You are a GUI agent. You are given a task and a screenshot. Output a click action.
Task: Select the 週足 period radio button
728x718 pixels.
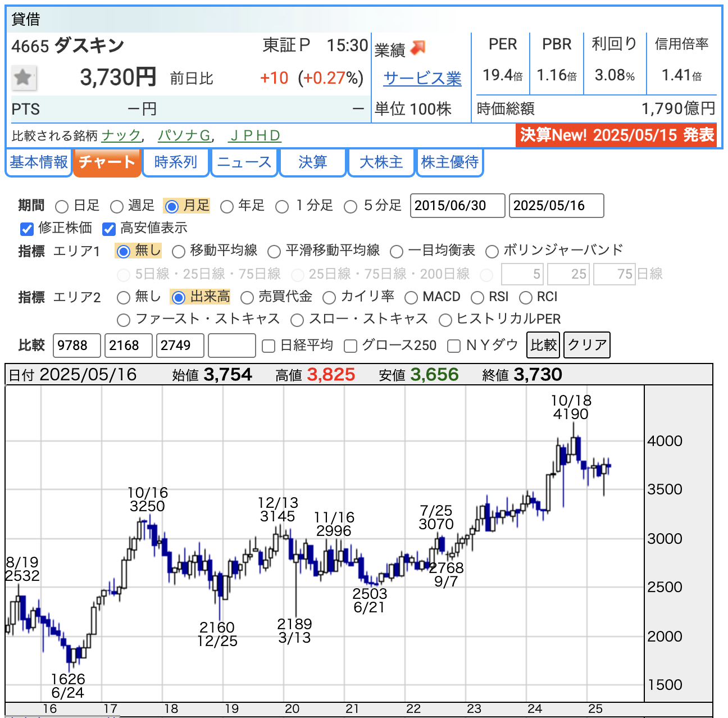pos(117,207)
